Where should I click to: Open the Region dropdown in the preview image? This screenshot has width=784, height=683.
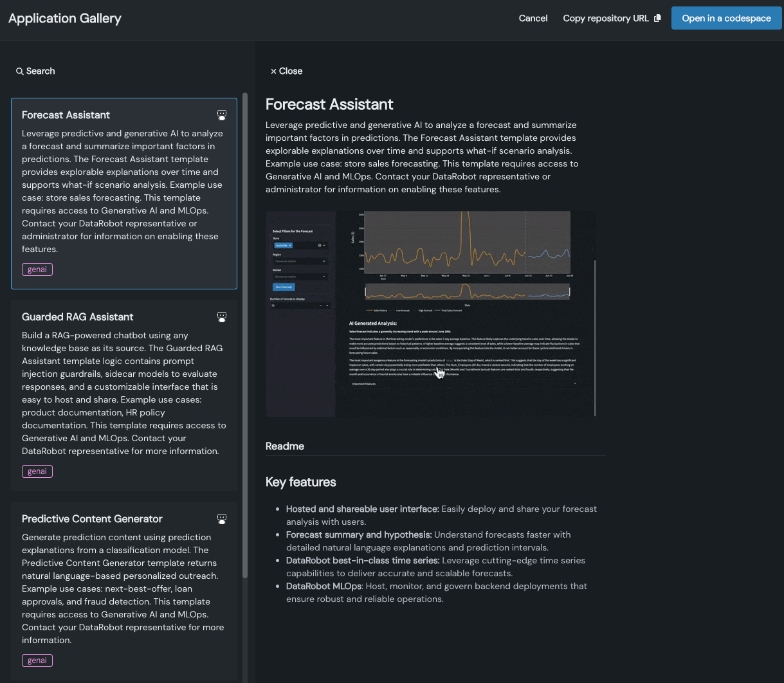click(x=300, y=262)
